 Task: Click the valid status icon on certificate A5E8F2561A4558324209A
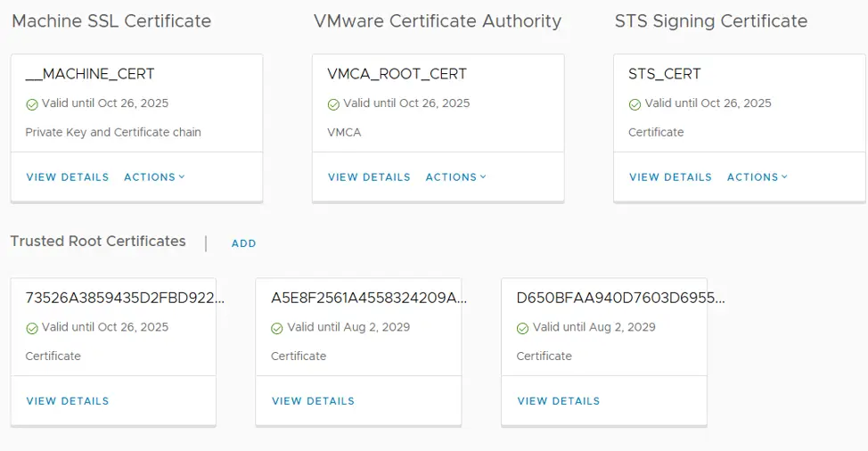[x=277, y=329]
